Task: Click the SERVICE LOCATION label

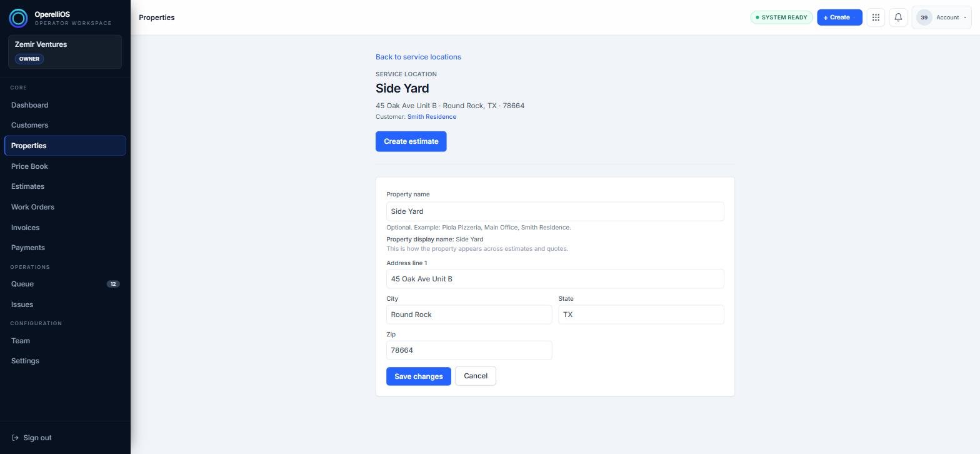Action: [x=406, y=74]
